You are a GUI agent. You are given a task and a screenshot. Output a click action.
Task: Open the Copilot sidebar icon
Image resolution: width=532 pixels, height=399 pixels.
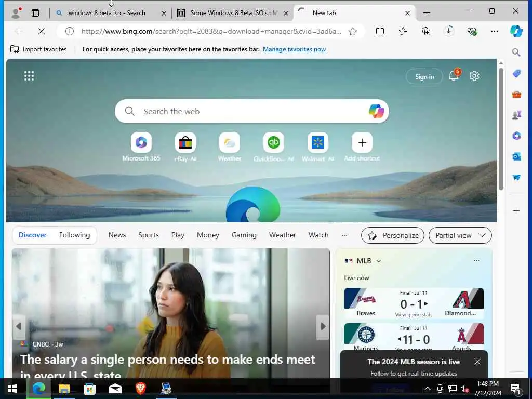click(516, 31)
